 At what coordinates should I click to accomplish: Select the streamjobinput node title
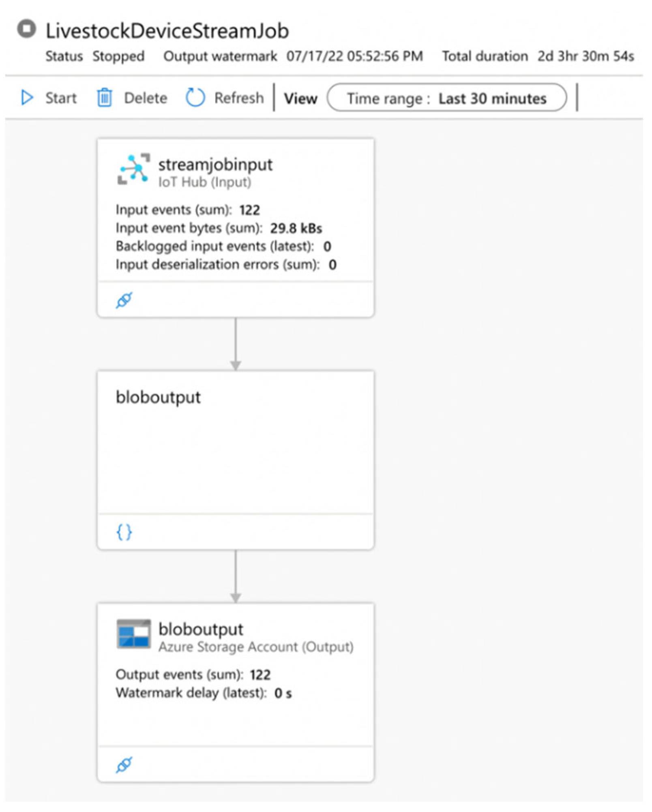pyautogui.click(x=215, y=165)
